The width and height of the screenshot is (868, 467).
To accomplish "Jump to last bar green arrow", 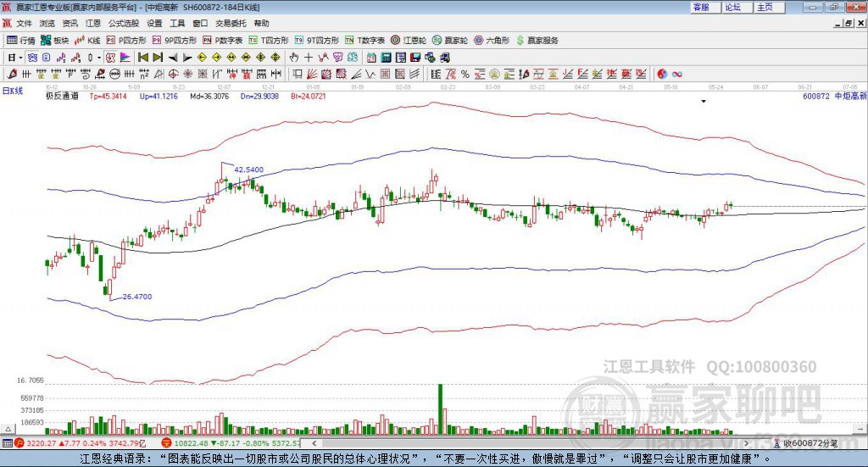I will point(158,58).
